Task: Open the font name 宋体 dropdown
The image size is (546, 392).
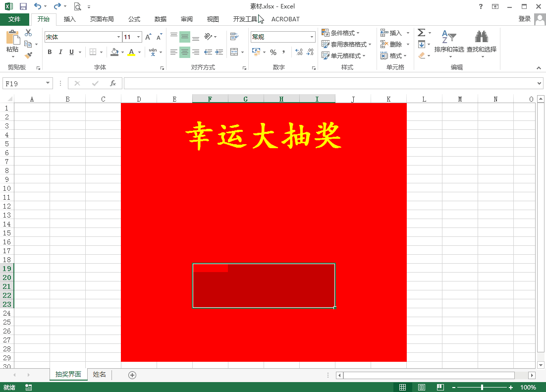Action: [x=118, y=37]
